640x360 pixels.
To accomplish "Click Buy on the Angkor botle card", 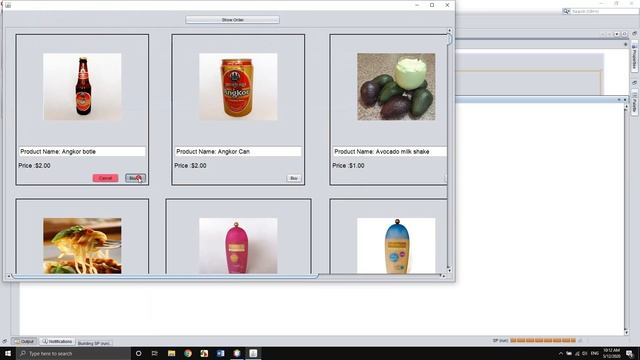I will pyautogui.click(x=135, y=178).
